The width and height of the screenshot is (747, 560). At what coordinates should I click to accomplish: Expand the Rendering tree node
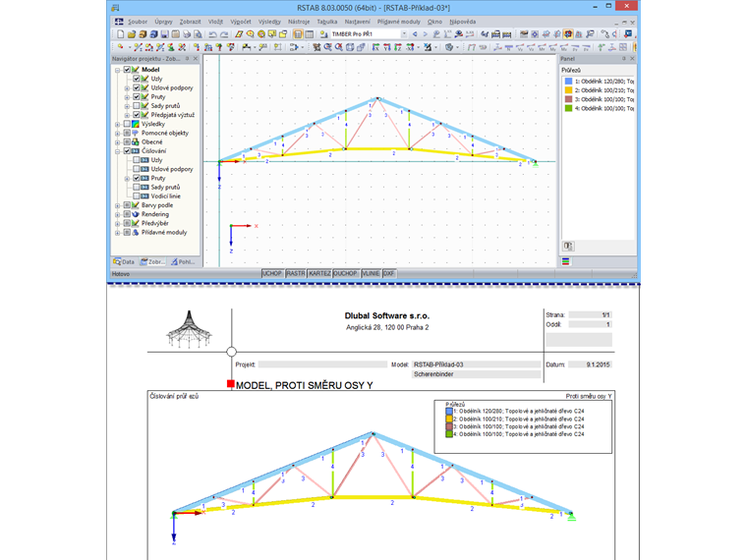point(117,215)
